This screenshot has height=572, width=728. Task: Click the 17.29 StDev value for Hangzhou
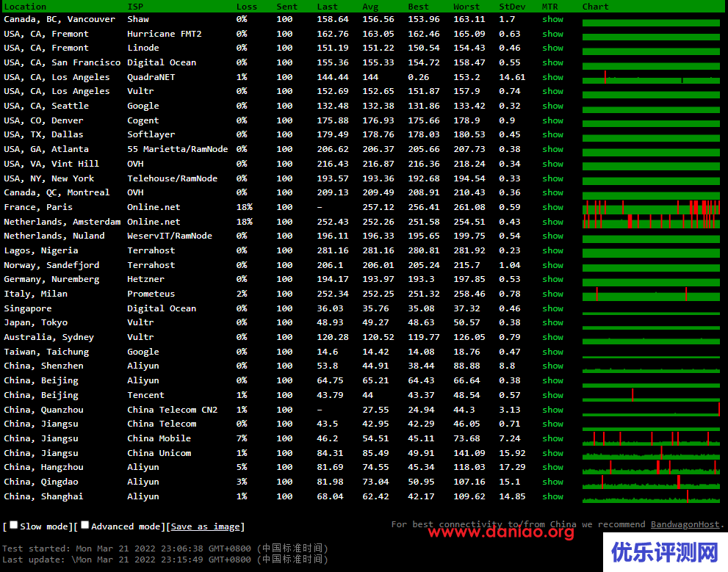pos(512,467)
